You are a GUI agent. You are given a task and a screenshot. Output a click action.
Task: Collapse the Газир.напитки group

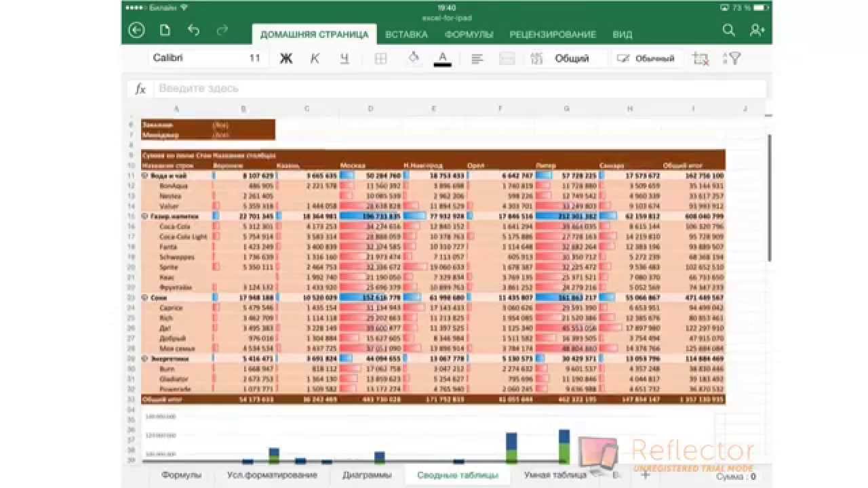(x=144, y=216)
